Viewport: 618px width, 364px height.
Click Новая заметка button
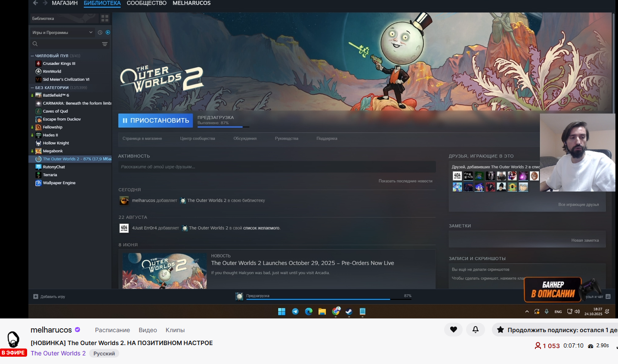click(585, 241)
